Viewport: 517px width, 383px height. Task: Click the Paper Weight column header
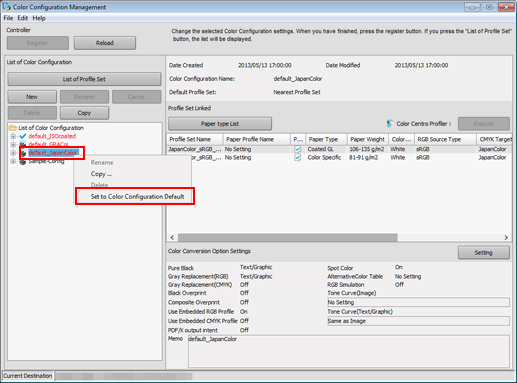(368, 139)
